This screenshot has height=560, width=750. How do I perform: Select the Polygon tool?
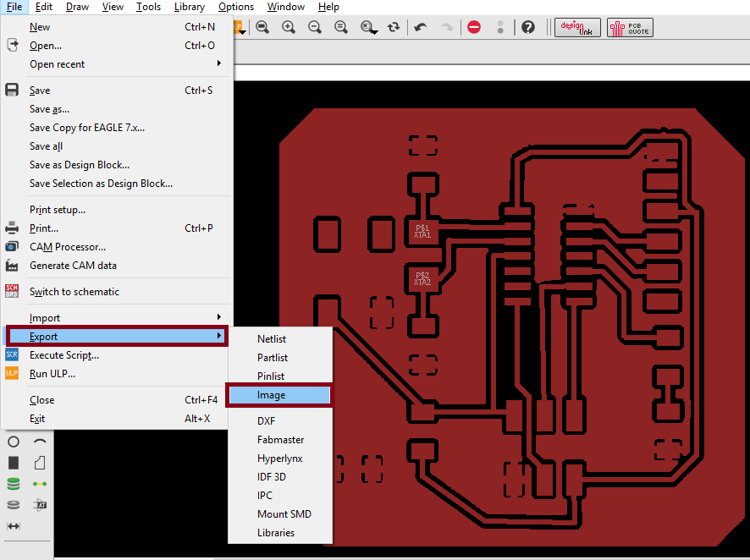click(x=40, y=463)
